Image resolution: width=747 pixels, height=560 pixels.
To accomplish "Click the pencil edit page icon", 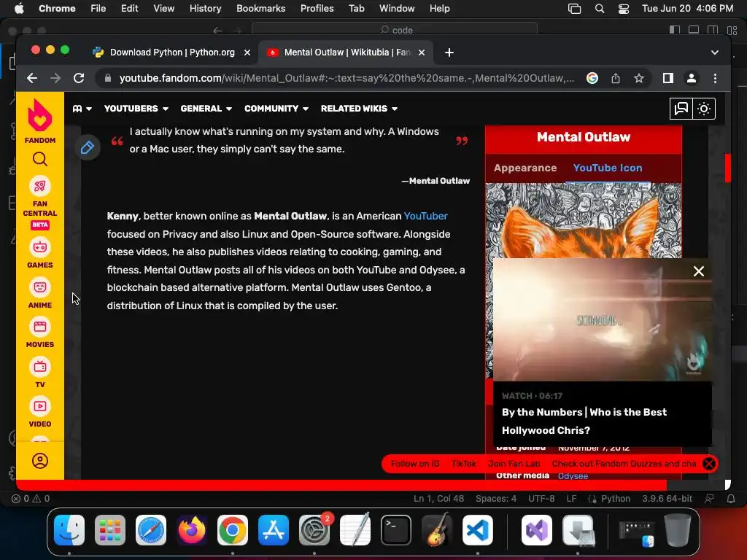I will (88, 147).
